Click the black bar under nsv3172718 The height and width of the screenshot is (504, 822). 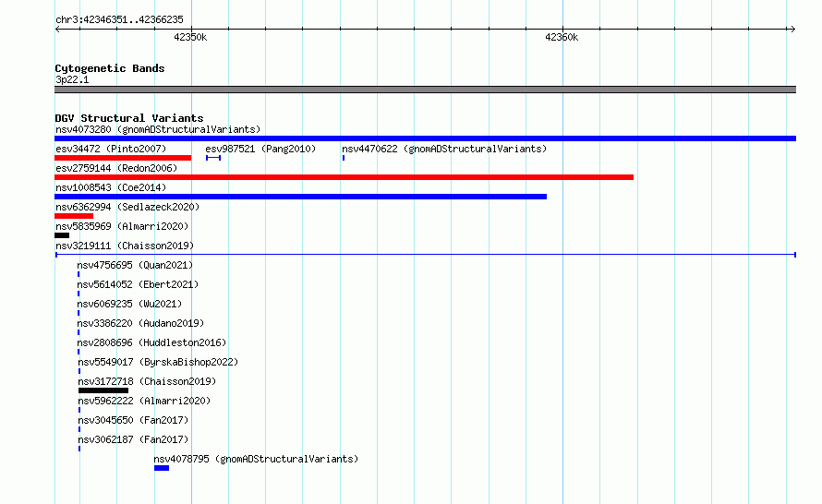(x=103, y=390)
